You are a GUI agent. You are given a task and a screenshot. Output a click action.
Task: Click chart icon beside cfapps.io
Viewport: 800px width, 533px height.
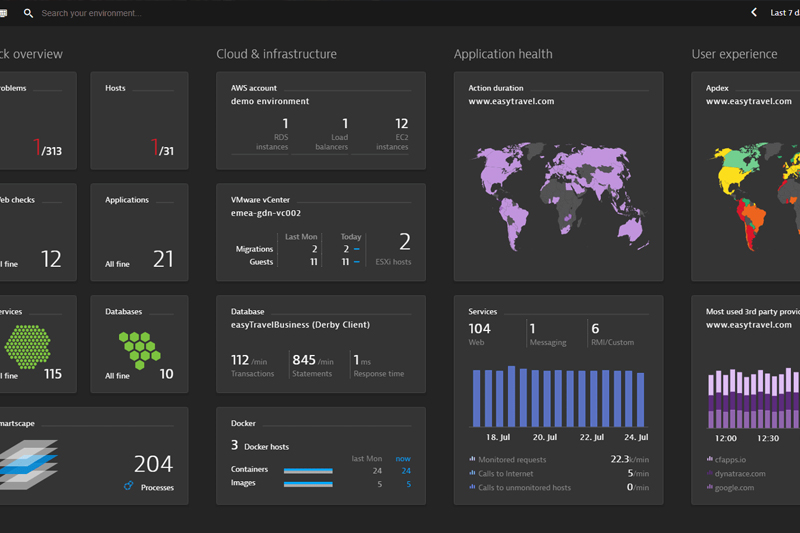click(709, 459)
